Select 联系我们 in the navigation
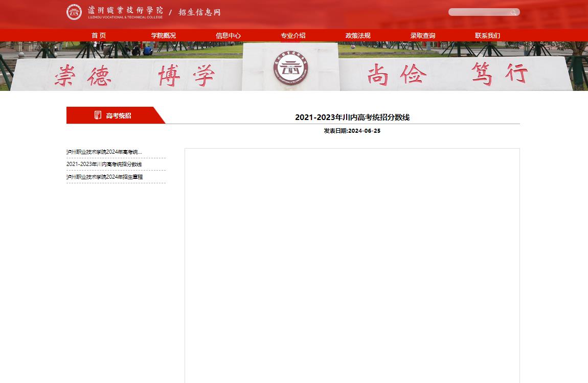This screenshot has height=383, width=588. pyautogui.click(x=487, y=36)
